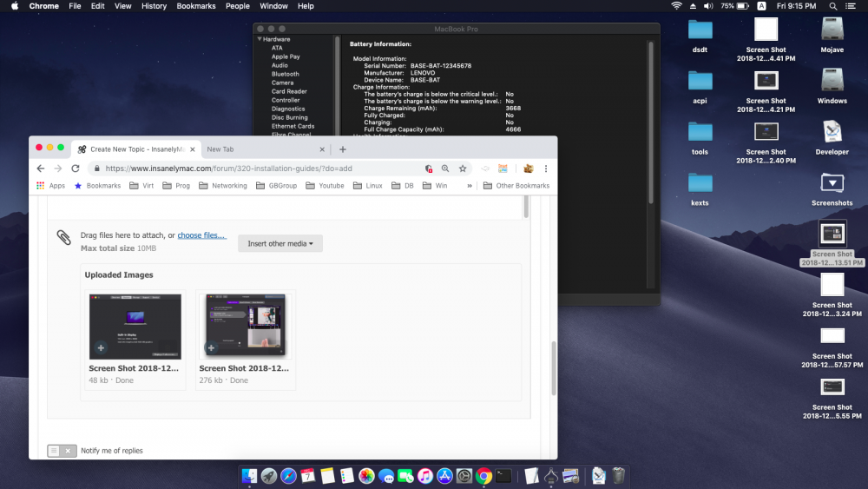This screenshot has height=489, width=868.
Task: Open the Window menu
Action: (273, 6)
